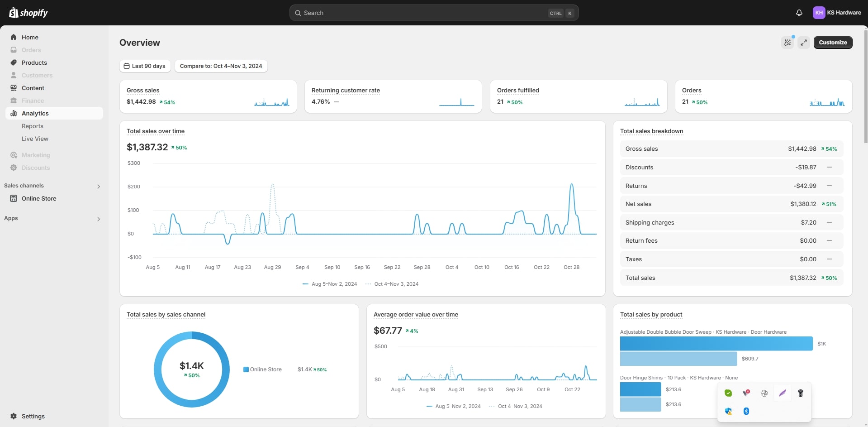This screenshot has height=427, width=868.
Task: Click the Shopify logo
Action: coord(28,13)
